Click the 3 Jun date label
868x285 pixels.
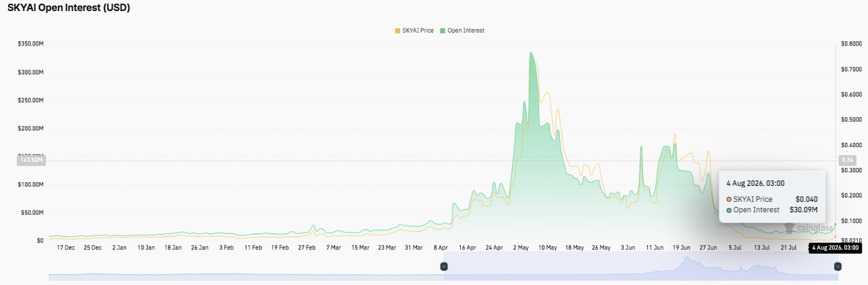click(x=628, y=247)
